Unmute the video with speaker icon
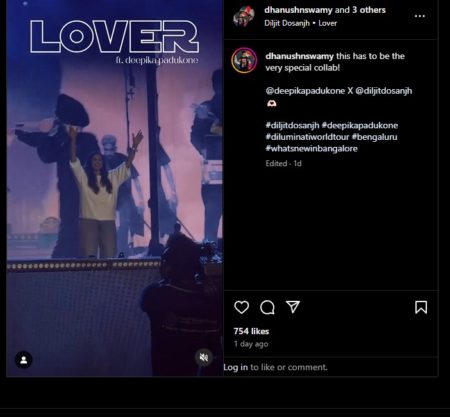The width and height of the screenshot is (450, 417). point(204,358)
